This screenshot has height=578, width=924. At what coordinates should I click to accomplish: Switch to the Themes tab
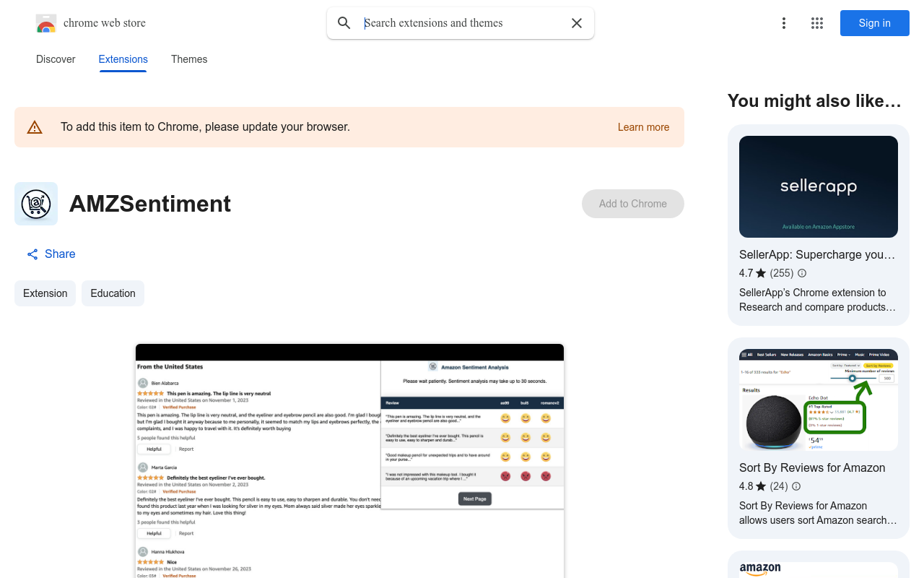coord(189,59)
